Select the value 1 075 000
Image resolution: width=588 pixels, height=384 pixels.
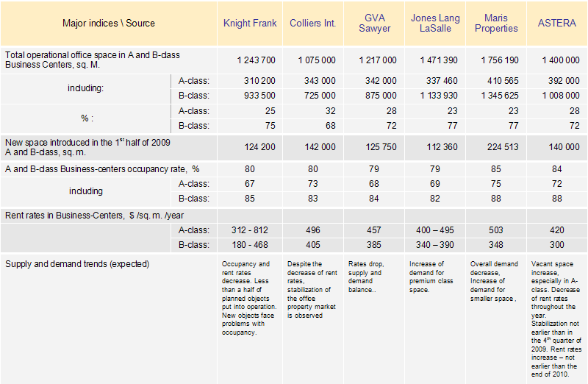[317, 60]
